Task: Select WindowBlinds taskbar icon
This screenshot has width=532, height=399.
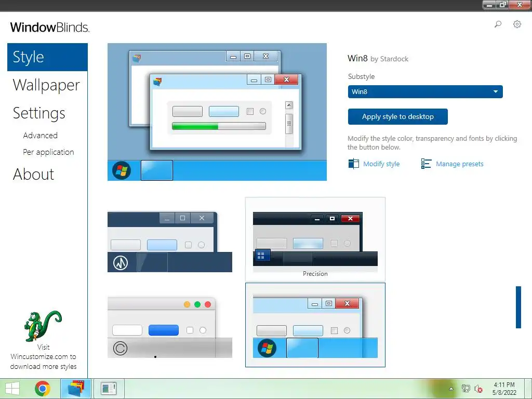Action: click(76, 389)
